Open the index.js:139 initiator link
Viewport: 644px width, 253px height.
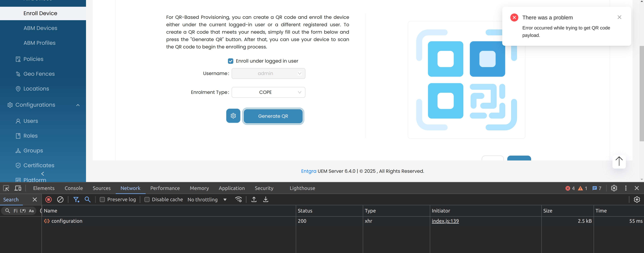click(x=445, y=221)
